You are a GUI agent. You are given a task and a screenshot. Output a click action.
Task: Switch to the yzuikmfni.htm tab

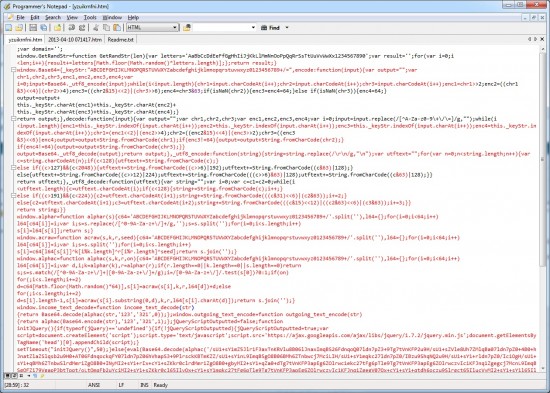[25, 40]
